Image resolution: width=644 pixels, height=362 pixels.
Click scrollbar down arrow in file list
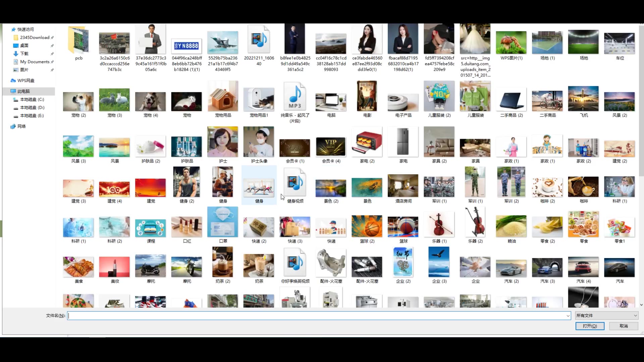[641, 305]
